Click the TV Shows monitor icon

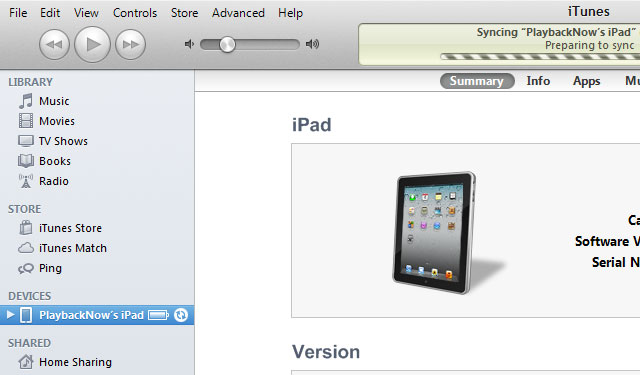pos(26,141)
